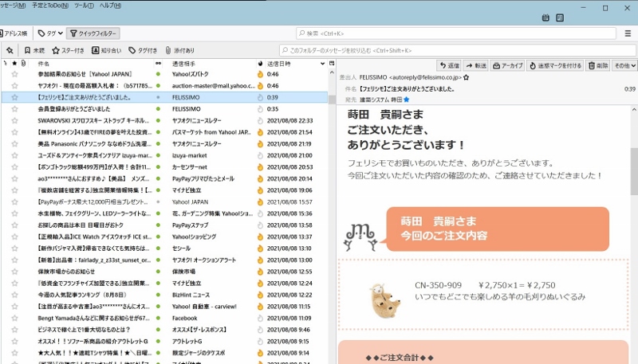Viewport: 638px width, 364px height.
Task: Filter by unread messages
Action: 34,50
